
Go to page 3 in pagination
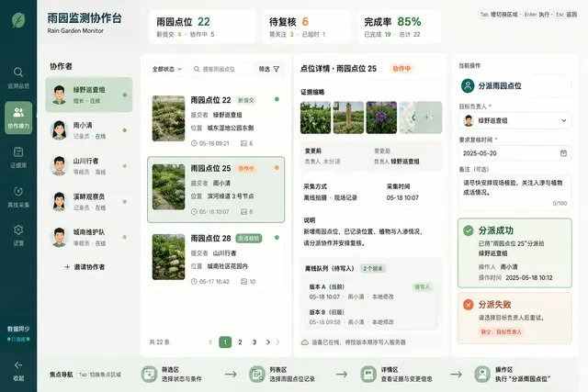pyautogui.click(x=254, y=342)
